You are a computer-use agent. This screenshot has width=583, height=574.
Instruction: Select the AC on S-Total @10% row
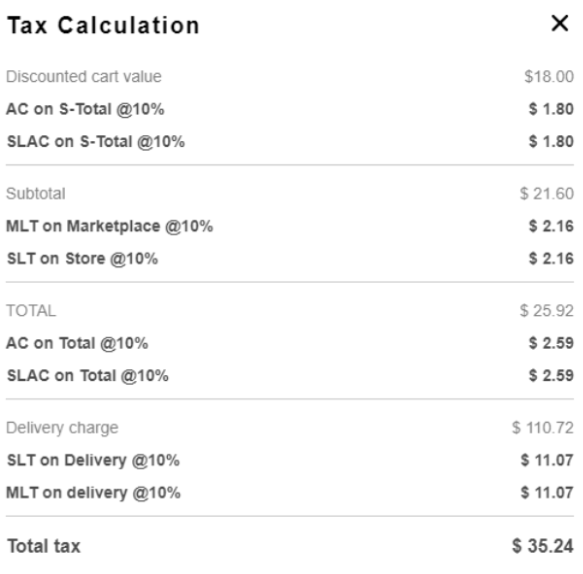290,109
